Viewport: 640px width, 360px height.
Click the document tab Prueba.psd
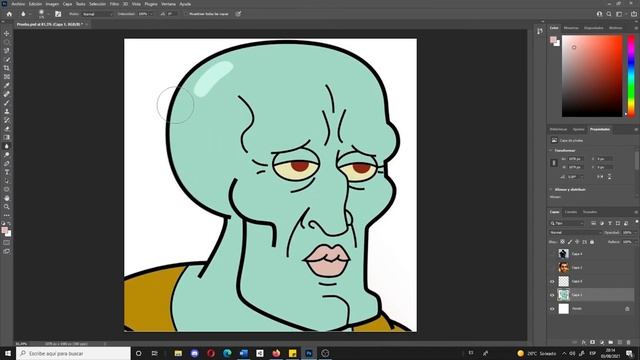[50, 24]
